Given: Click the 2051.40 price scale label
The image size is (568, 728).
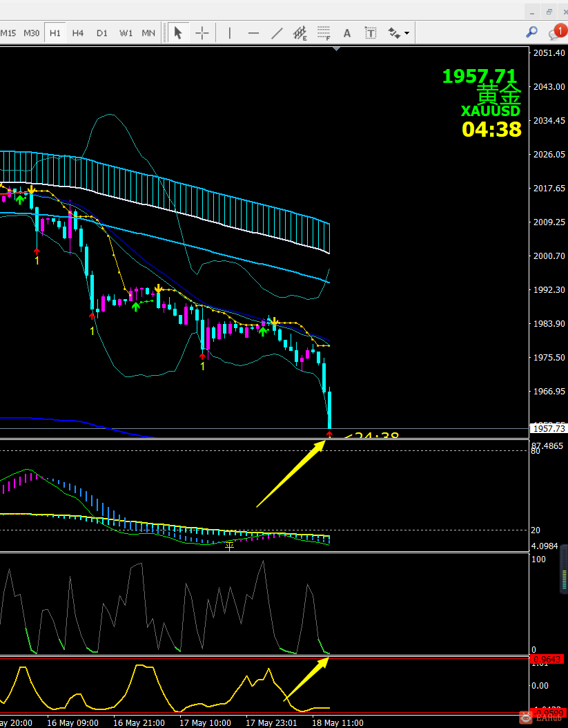Looking at the screenshot, I should (549, 52).
